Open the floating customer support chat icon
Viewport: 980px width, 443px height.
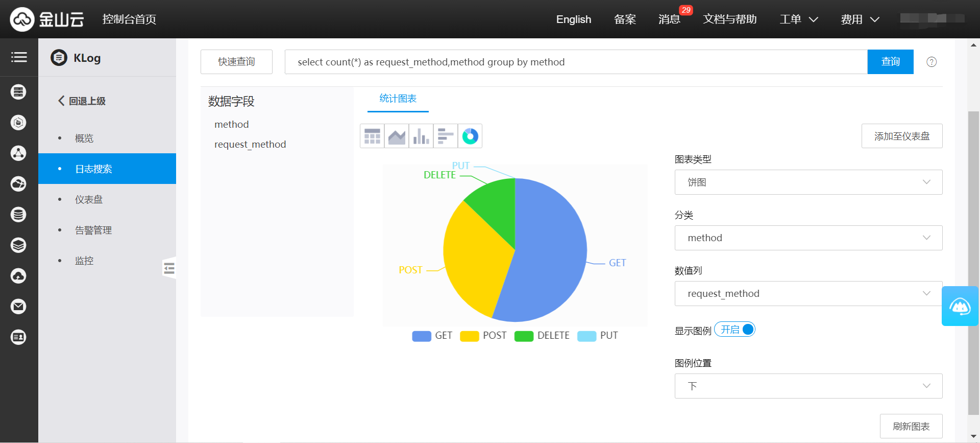click(x=960, y=306)
